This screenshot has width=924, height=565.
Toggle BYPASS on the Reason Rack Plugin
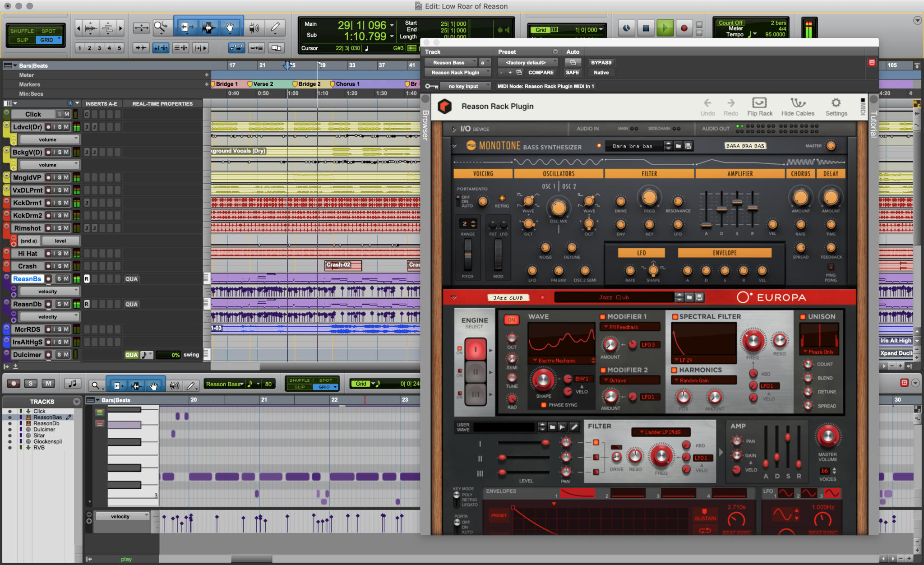(601, 62)
